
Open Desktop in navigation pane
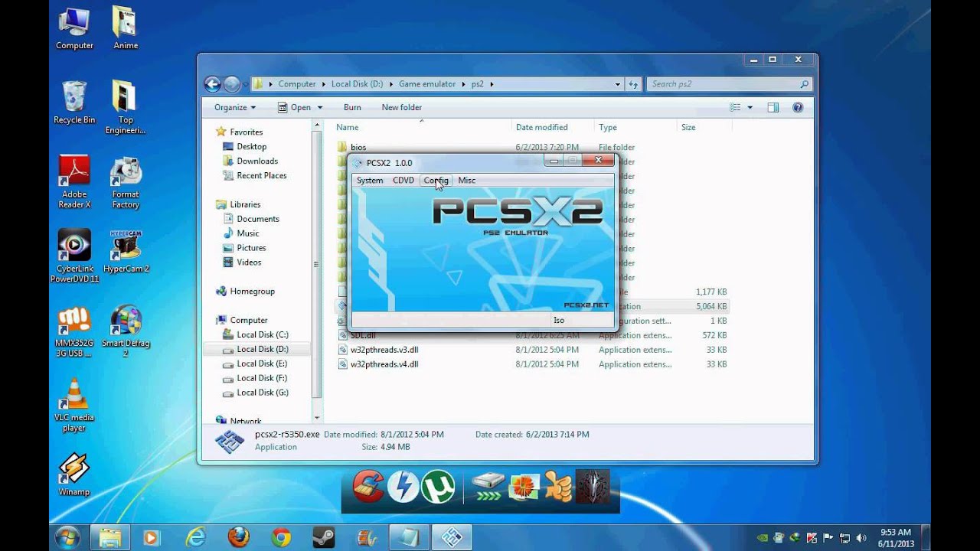pos(251,146)
